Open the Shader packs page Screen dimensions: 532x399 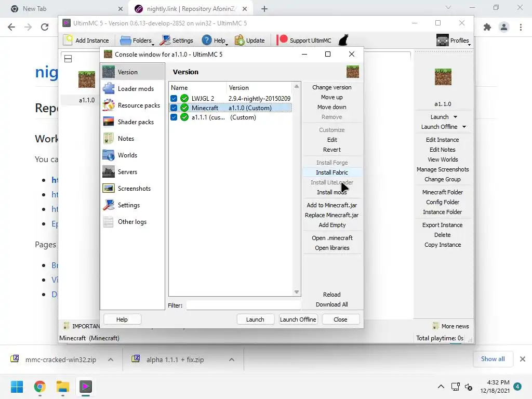click(x=132, y=122)
